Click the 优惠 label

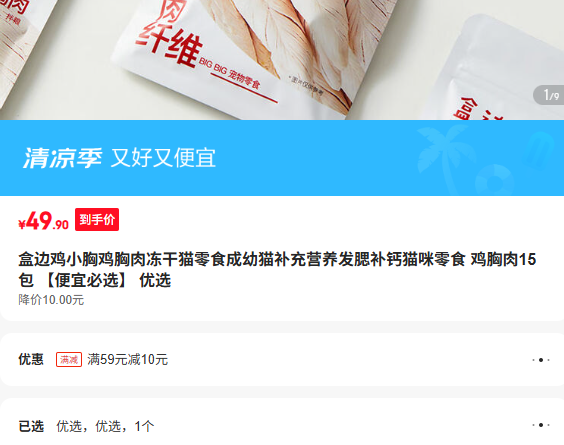[31, 359]
